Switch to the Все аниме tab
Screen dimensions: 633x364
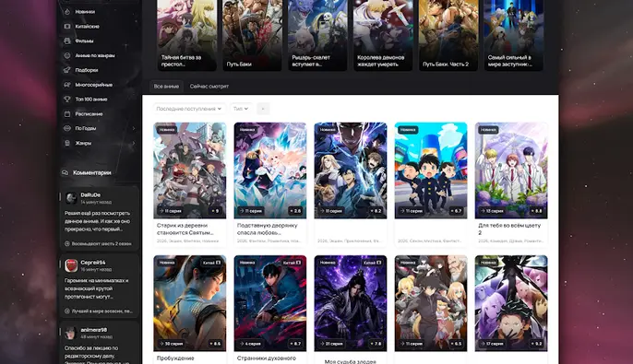(166, 87)
